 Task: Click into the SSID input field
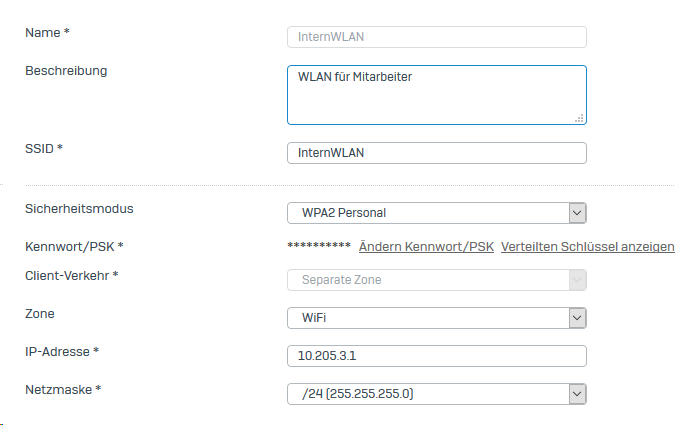pyautogui.click(x=436, y=153)
